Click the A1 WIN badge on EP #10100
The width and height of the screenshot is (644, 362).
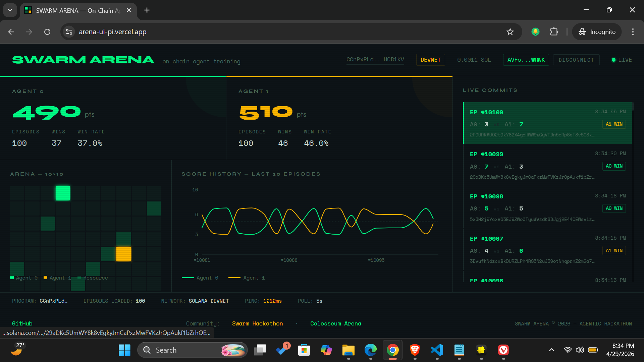tap(614, 124)
